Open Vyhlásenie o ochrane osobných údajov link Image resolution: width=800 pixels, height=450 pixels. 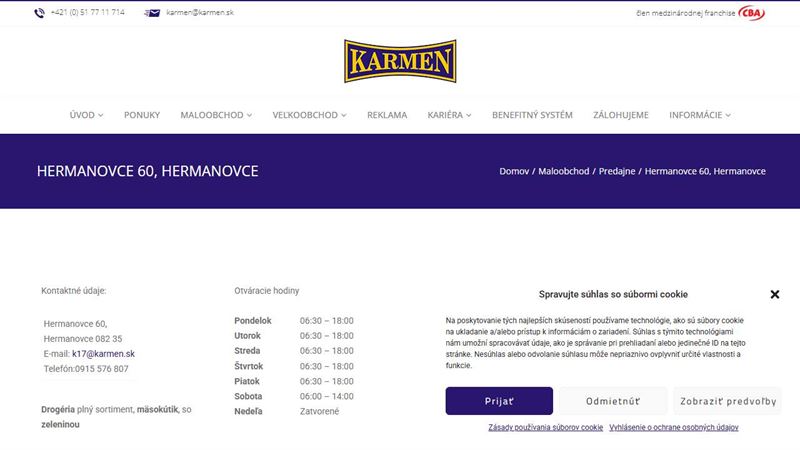pos(673,428)
